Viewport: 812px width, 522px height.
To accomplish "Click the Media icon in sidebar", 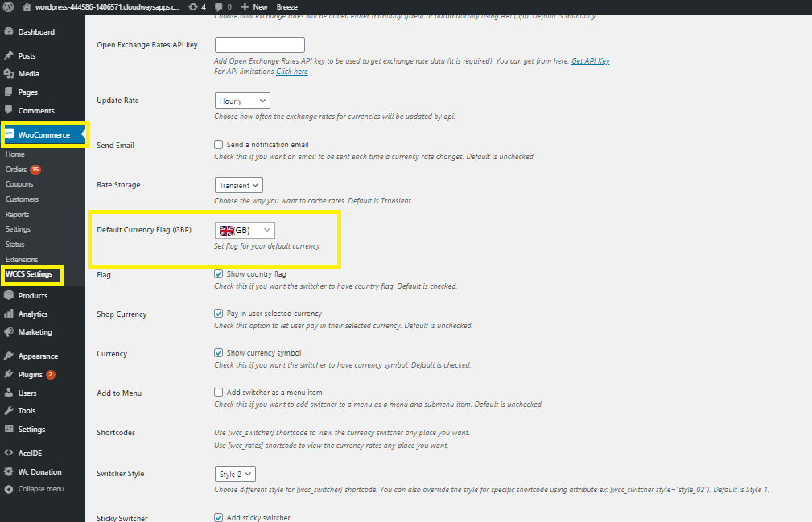I will pos(9,73).
